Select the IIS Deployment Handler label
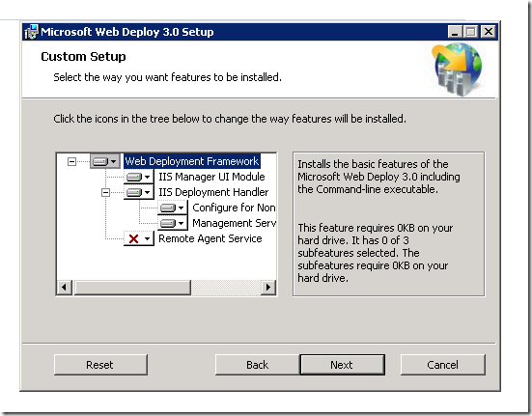This screenshot has width=532, height=416. tap(213, 192)
